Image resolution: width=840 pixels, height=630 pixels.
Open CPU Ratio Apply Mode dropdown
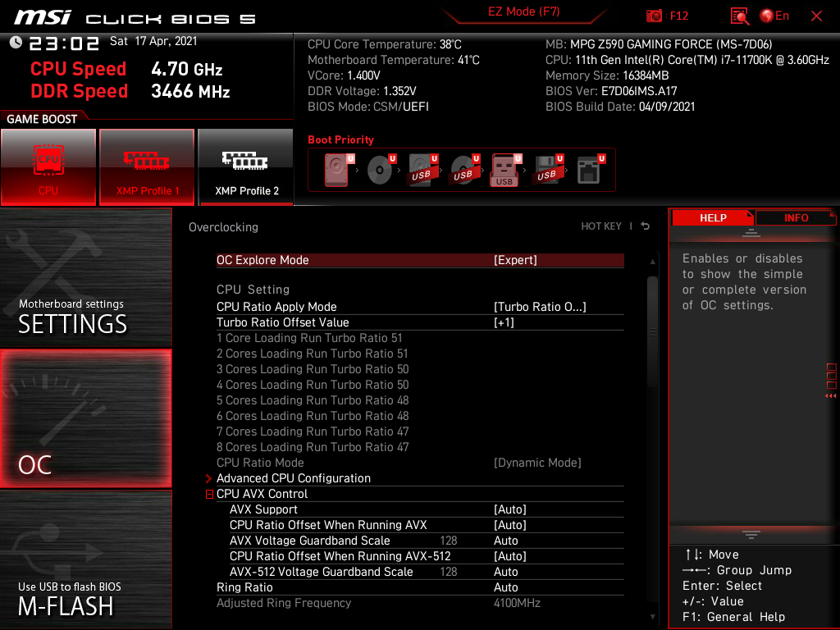pos(420,307)
